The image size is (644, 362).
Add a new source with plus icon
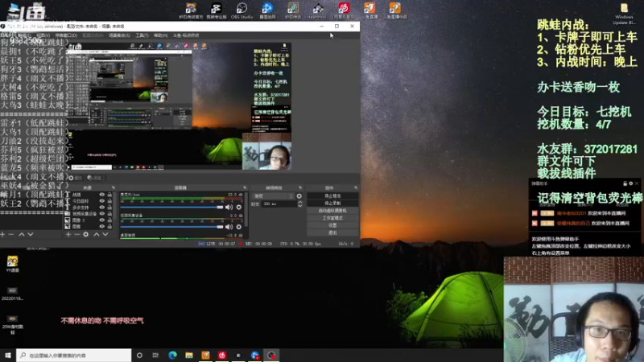68,234
